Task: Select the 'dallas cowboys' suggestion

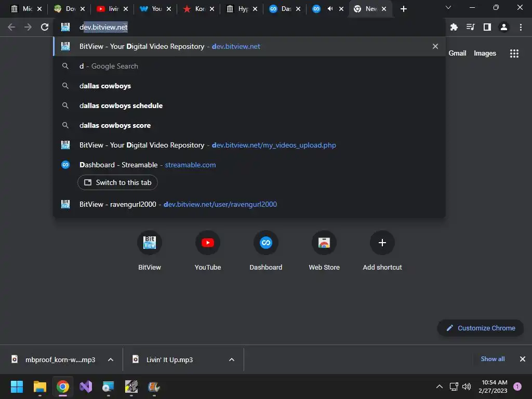Action: 249,86
